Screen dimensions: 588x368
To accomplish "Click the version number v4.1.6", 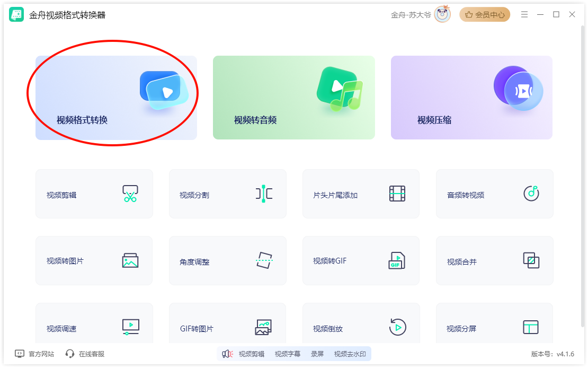I will click(565, 354).
